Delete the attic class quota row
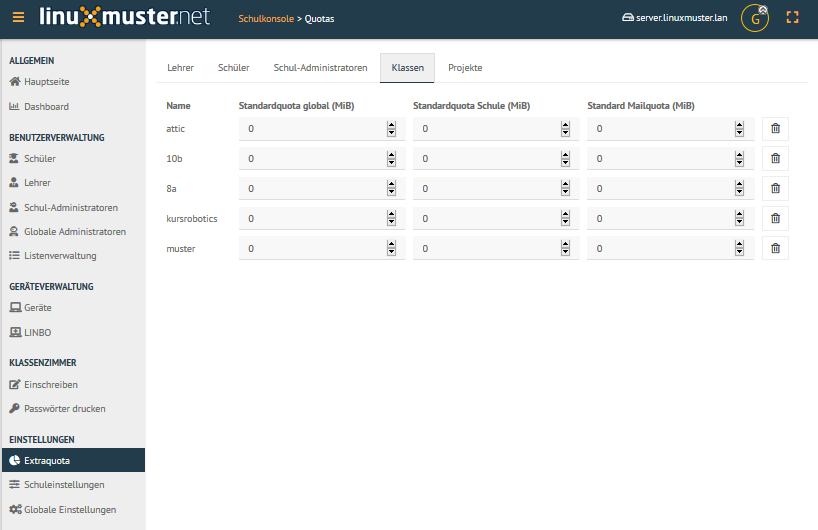The height and width of the screenshot is (530, 818). point(775,128)
